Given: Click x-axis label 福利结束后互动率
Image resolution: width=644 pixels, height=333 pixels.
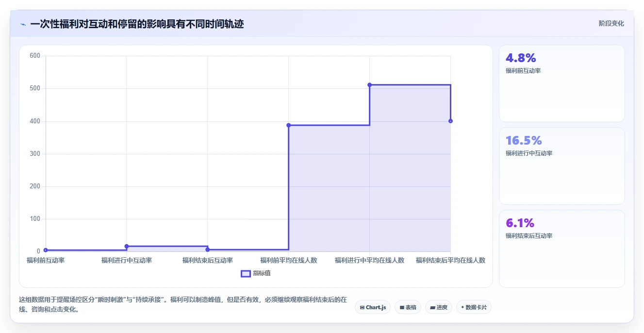Looking at the screenshot, I should pos(208,260).
